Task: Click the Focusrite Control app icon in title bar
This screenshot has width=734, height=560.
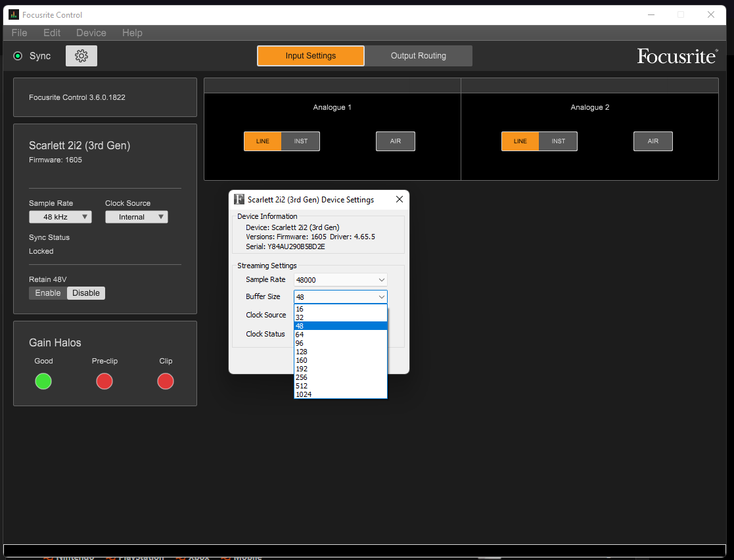Action: coord(14,15)
